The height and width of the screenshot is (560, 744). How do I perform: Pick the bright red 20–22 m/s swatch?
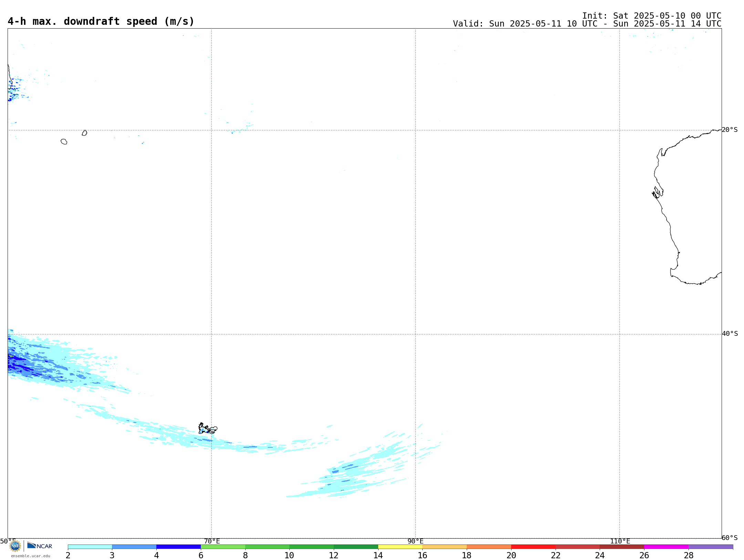click(x=534, y=547)
